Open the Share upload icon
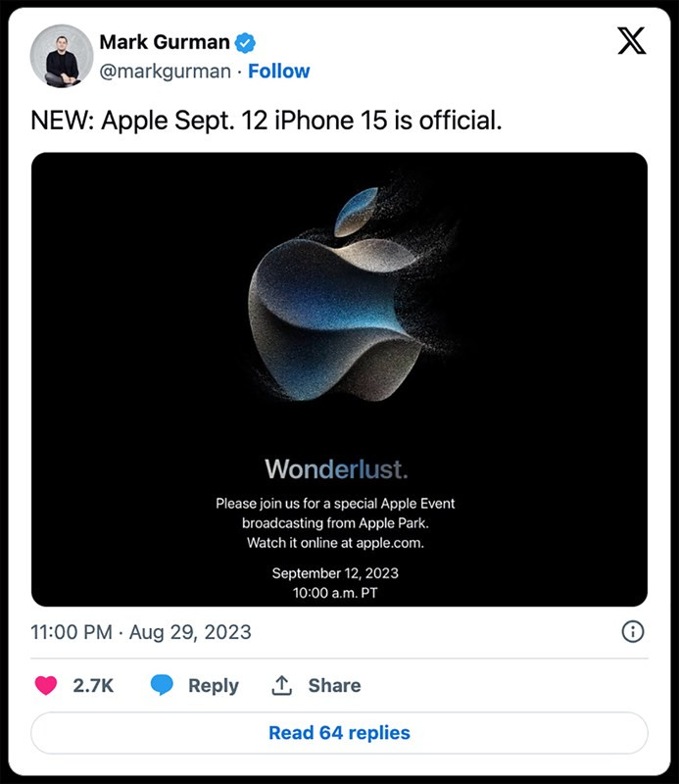This screenshot has height=784, width=679. tap(281, 685)
